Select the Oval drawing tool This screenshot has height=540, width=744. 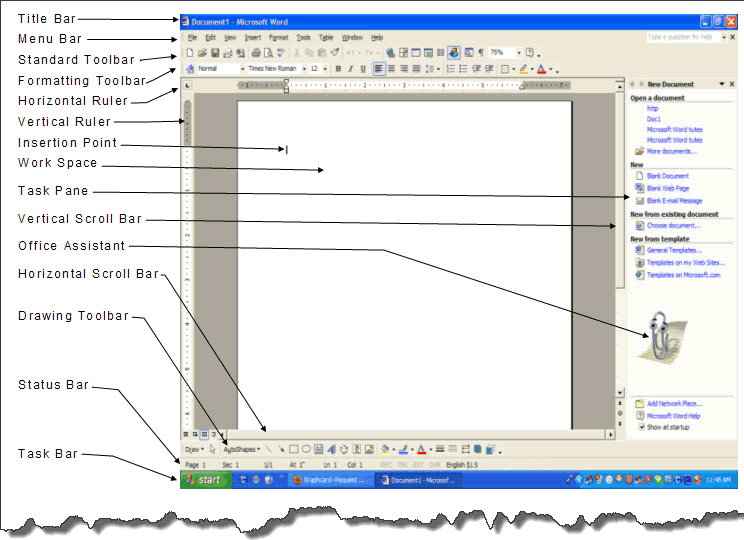tap(306, 449)
